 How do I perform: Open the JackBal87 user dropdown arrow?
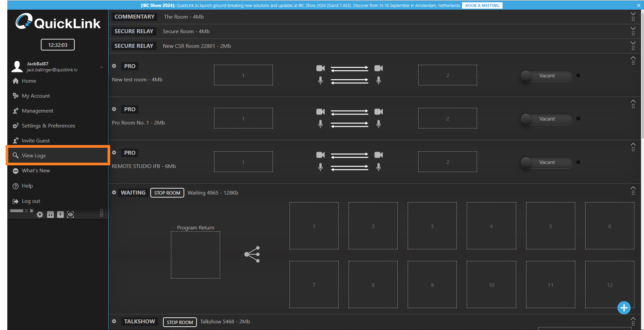click(x=101, y=67)
